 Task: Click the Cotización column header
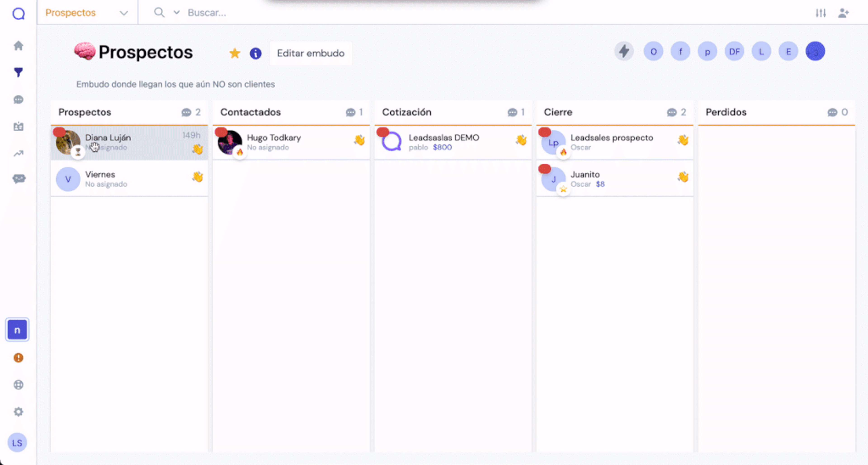pos(453,112)
